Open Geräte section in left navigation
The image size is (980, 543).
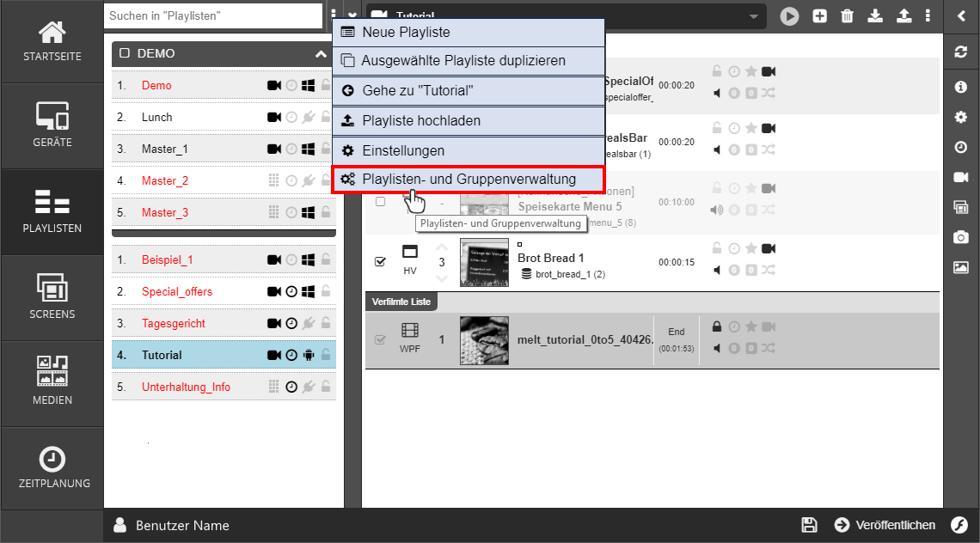tap(52, 125)
